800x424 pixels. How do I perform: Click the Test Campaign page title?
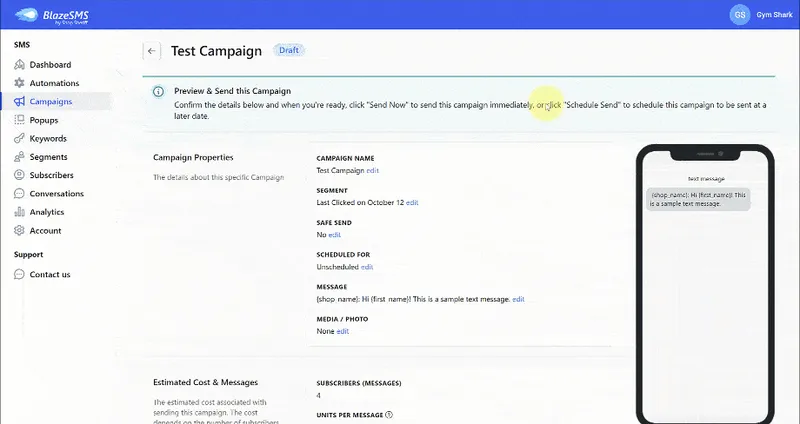216,51
